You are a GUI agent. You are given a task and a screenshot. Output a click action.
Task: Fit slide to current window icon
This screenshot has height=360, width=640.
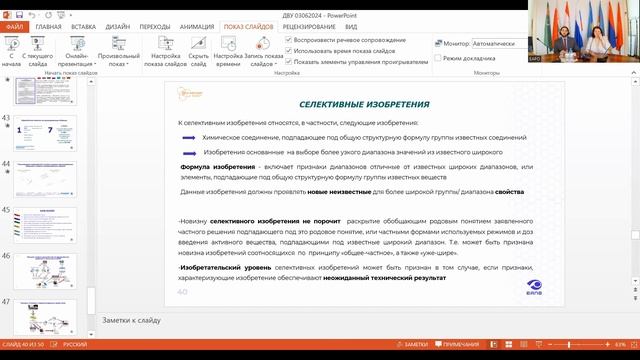[634, 344]
